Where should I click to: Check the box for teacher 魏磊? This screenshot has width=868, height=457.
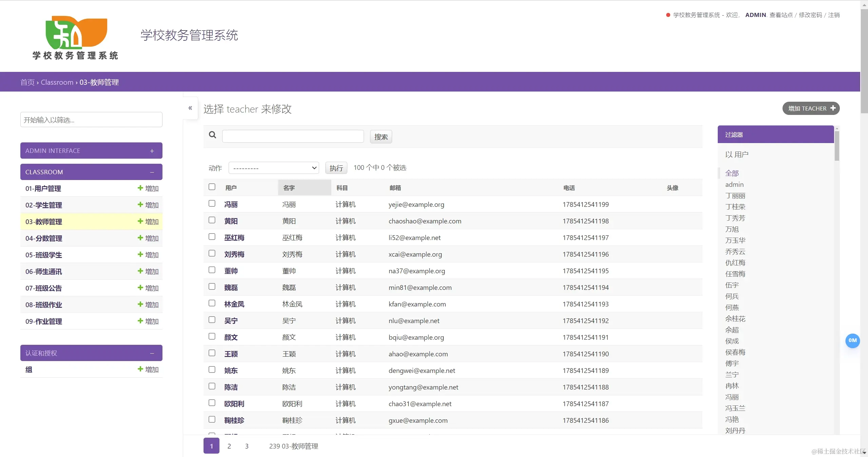(x=212, y=287)
